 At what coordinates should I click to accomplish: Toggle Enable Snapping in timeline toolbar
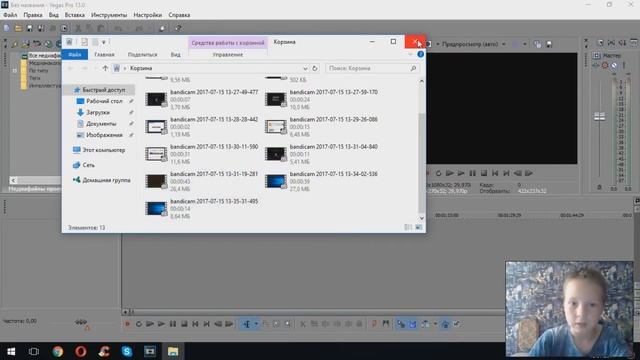pos(401,324)
